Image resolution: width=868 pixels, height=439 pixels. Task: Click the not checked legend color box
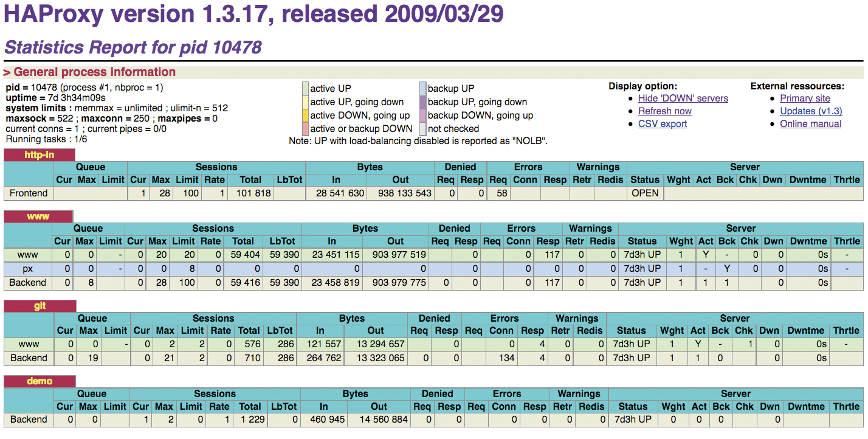tap(423, 129)
